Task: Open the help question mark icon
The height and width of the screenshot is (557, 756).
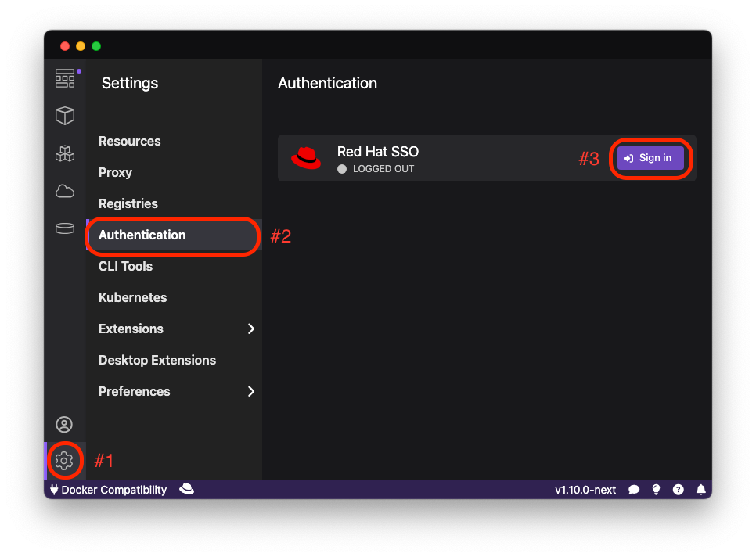Action: [679, 490]
